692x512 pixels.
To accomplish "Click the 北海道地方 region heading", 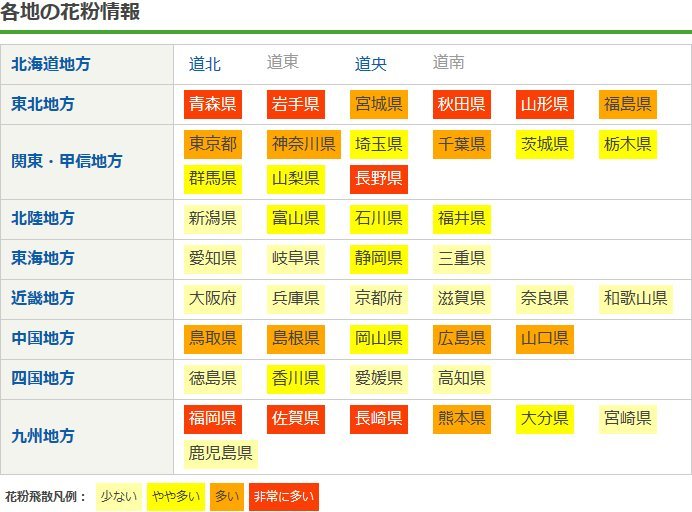I will [x=51, y=64].
